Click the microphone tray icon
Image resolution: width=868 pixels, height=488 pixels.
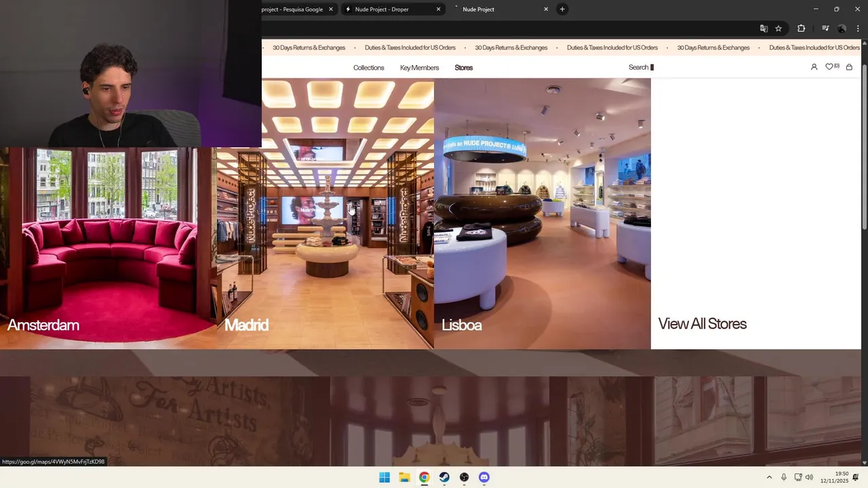[x=784, y=477]
